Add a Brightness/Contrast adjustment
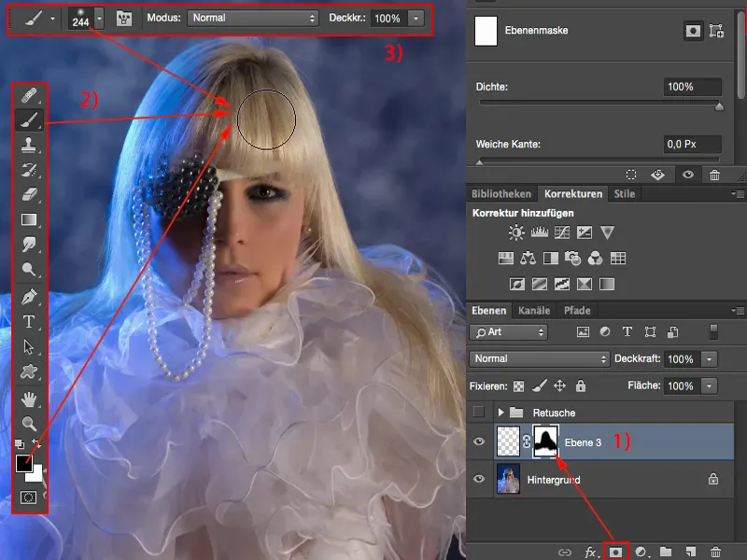The image size is (747, 560). pyautogui.click(x=516, y=232)
